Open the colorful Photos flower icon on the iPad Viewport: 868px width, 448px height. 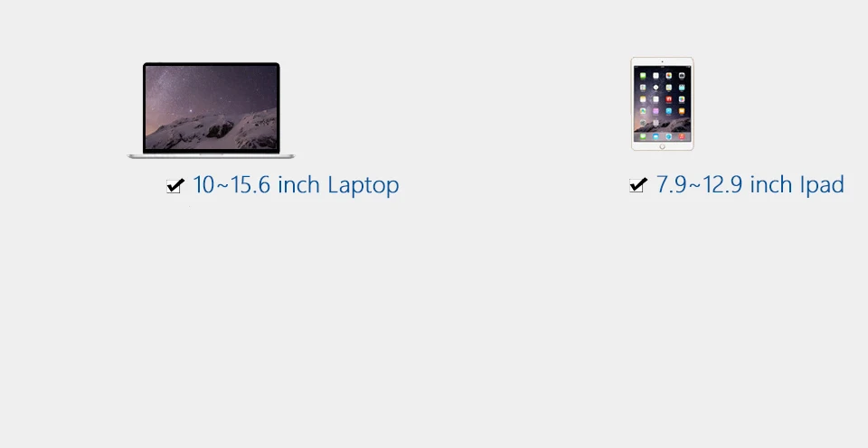point(669,76)
